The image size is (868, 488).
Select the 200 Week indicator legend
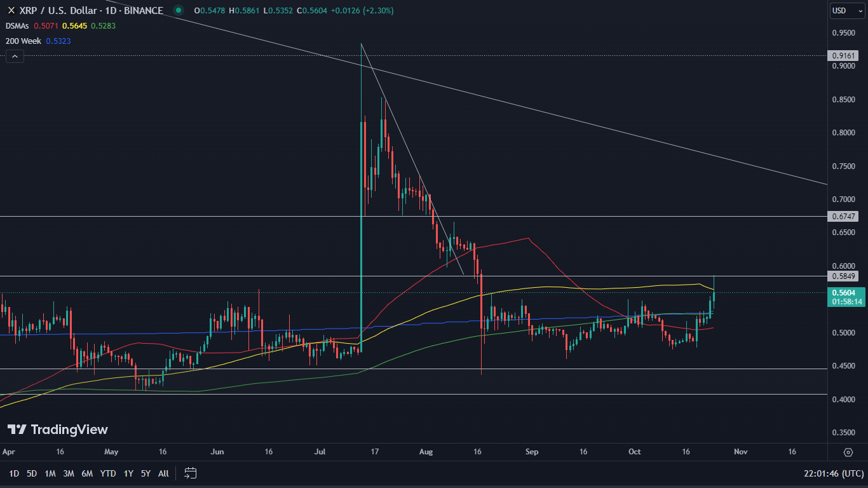click(24, 41)
